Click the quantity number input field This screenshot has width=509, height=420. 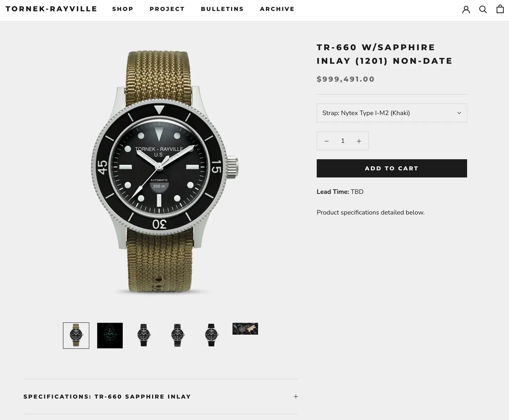pos(343,141)
